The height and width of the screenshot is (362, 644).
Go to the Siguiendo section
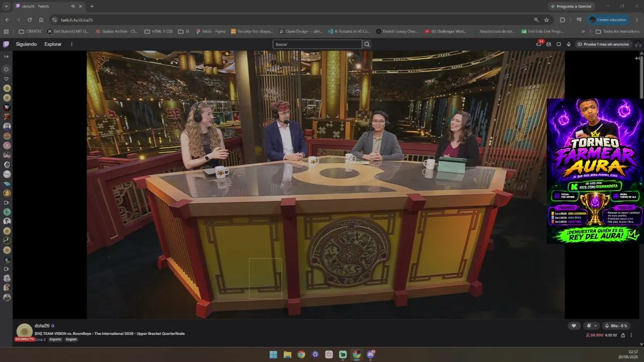tap(26, 44)
